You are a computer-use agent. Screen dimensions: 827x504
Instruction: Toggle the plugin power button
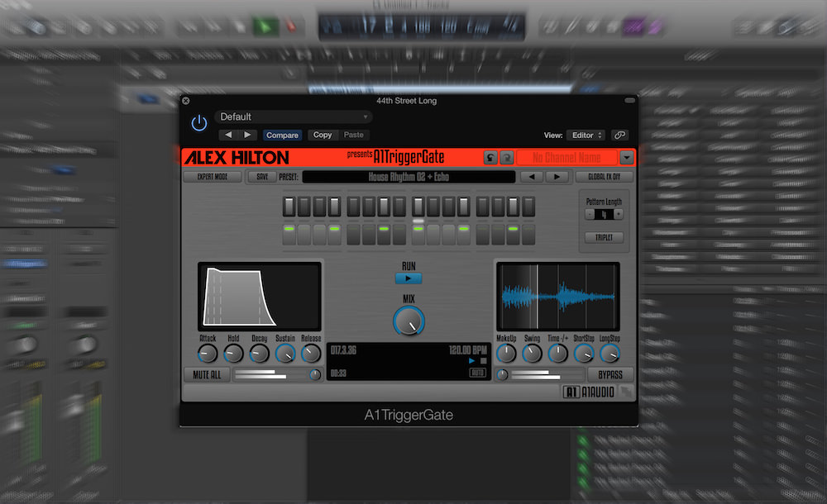(198, 123)
